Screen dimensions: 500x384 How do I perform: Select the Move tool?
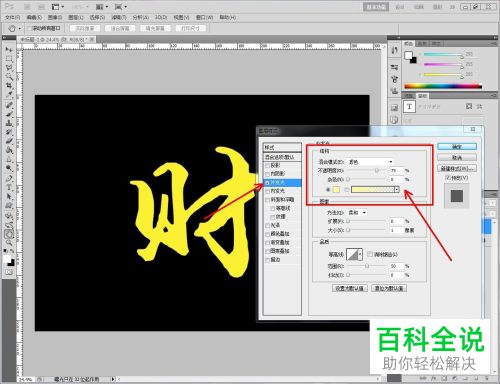coord(9,50)
